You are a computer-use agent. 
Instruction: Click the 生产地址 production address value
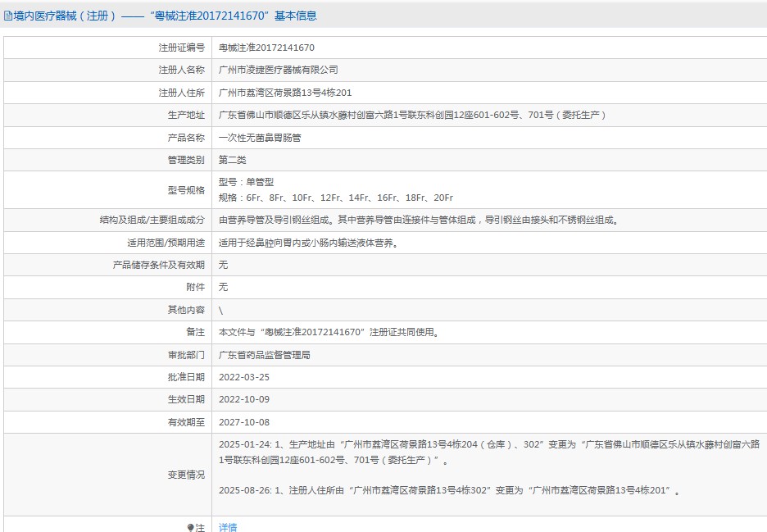412,116
